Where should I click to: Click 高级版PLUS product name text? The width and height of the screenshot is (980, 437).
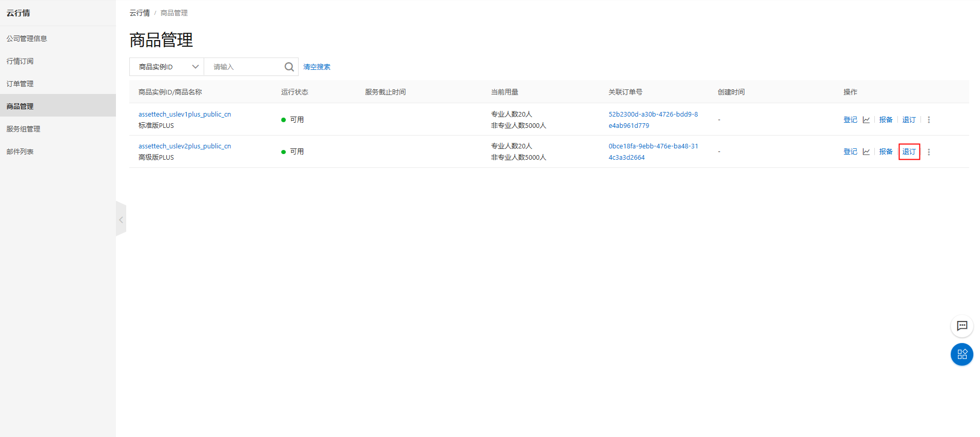[x=156, y=157]
